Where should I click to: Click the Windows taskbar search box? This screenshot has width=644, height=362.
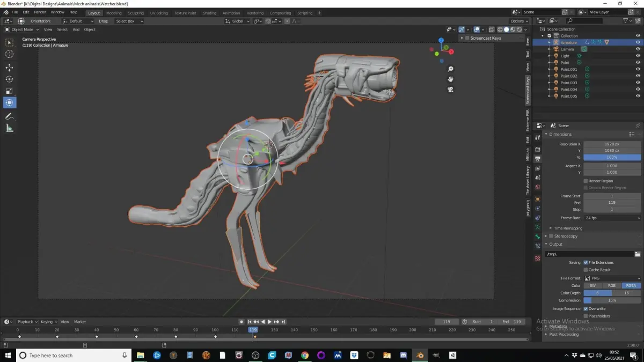point(74,355)
